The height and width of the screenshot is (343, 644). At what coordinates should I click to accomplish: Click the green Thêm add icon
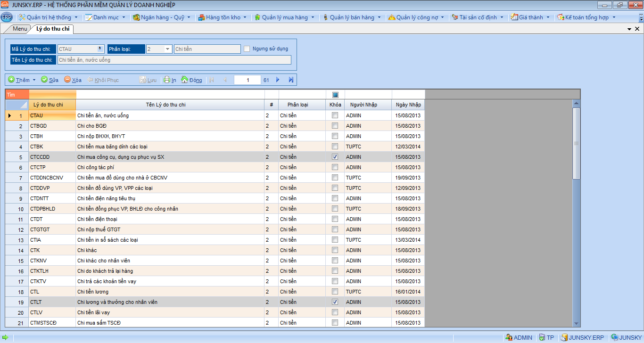[11, 80]
